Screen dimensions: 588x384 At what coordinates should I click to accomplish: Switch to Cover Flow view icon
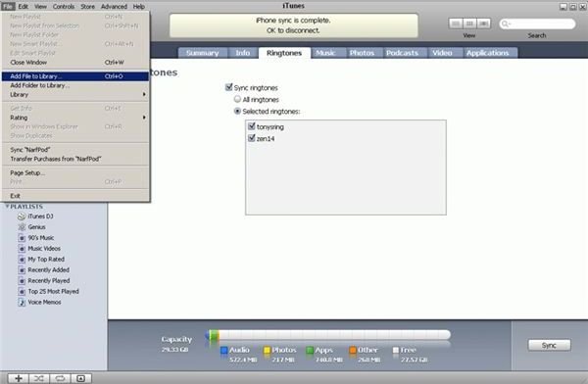483,24
